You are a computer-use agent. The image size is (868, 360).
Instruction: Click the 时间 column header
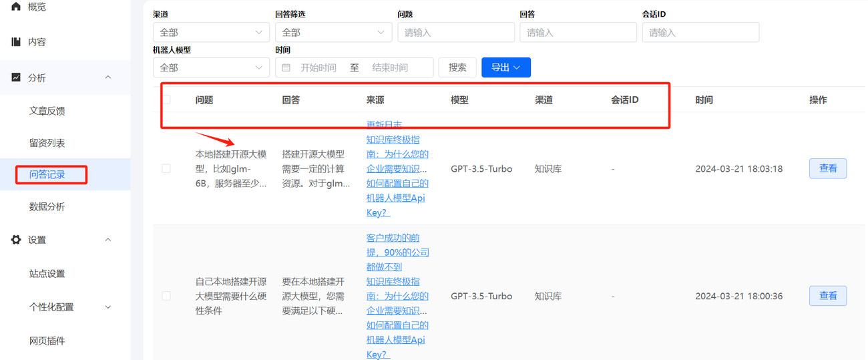tap(704, 100)
